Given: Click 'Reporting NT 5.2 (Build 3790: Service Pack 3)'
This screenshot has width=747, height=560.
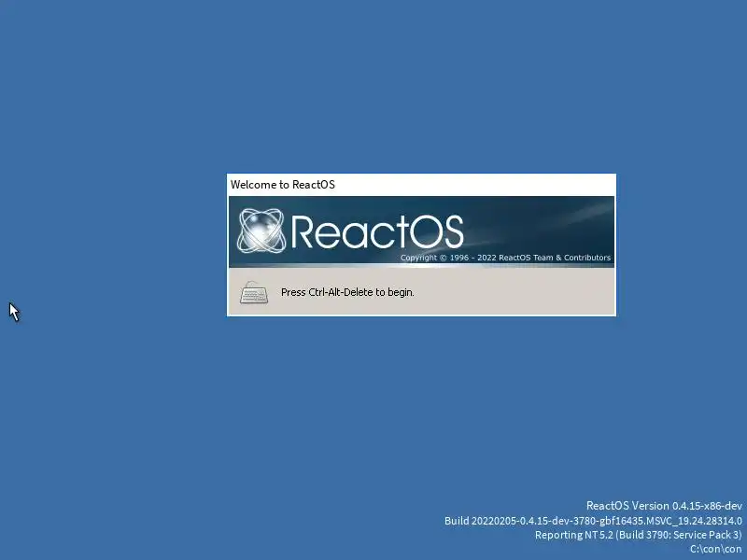Looking at the screenshot, I should point(639,535).
